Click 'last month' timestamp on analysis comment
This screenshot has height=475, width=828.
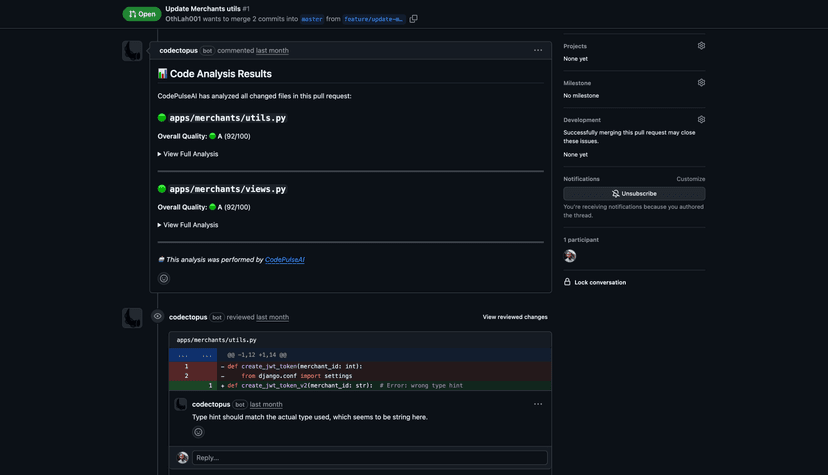(272, 51)
